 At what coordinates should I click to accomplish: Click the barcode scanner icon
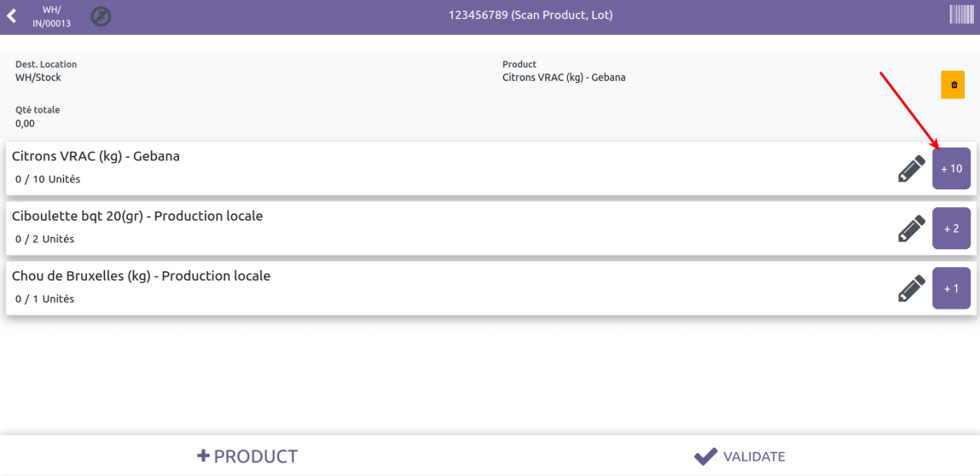click(960, 15)
